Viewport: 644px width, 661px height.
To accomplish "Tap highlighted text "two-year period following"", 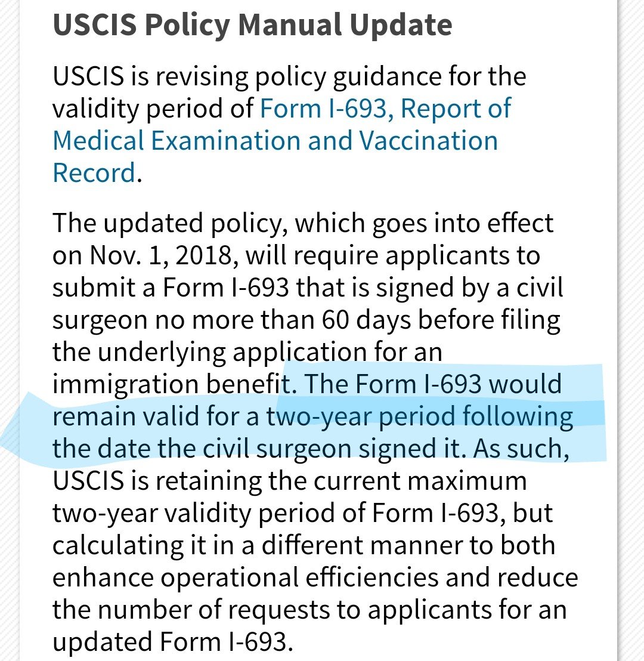I will (419, 416).
